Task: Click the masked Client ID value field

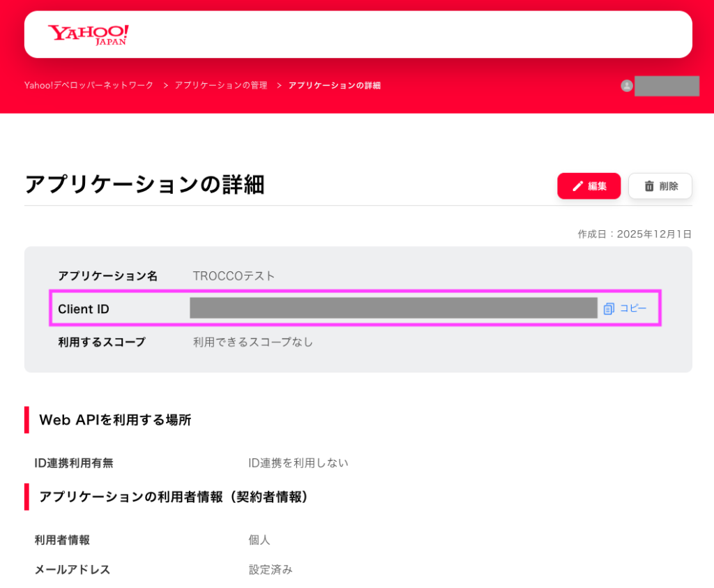Action: click(393, 308)
